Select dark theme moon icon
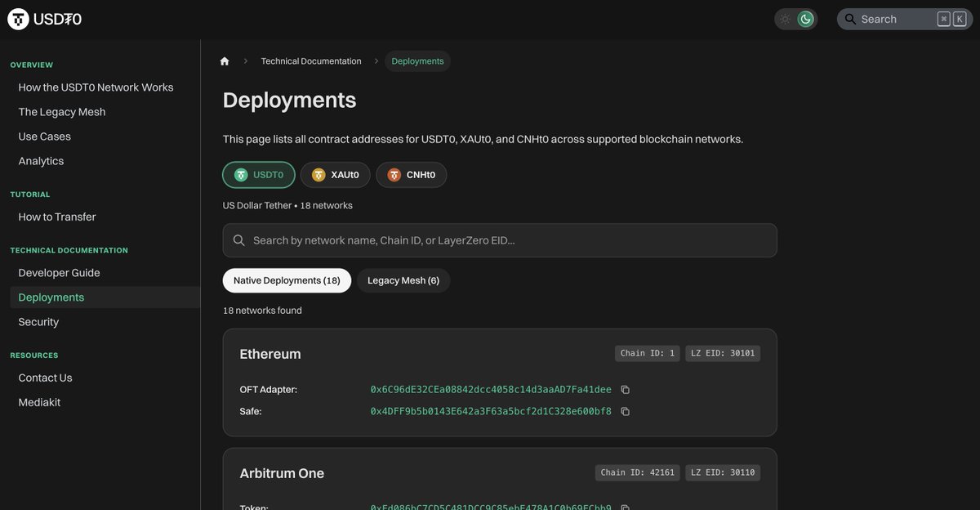Image resolution: width=980 pixels, height=510 pixels. pos(806,19)
